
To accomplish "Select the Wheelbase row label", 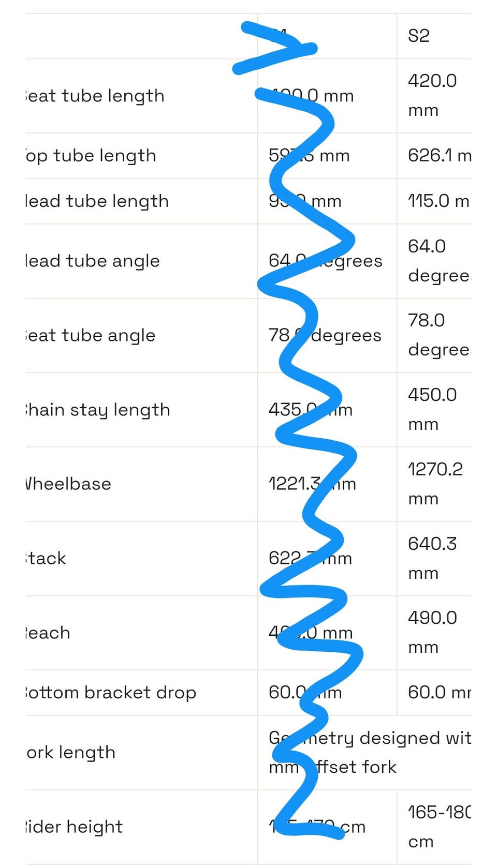I will point(68,484).
